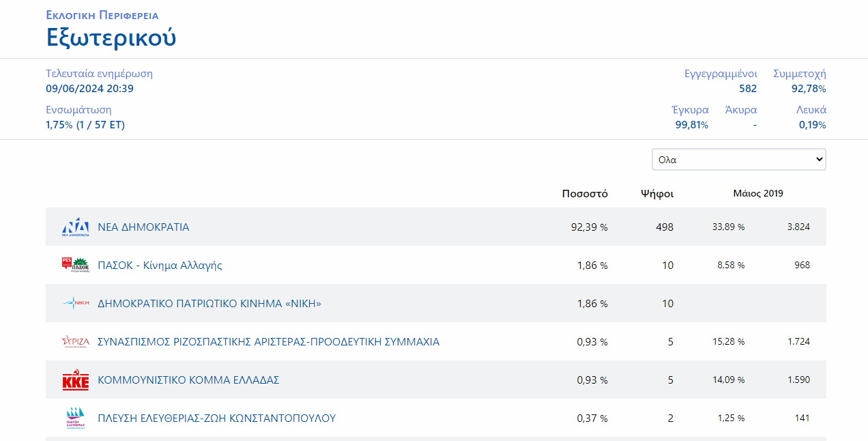
Task: Click the 498 votes value
Action: coord(665,227)
